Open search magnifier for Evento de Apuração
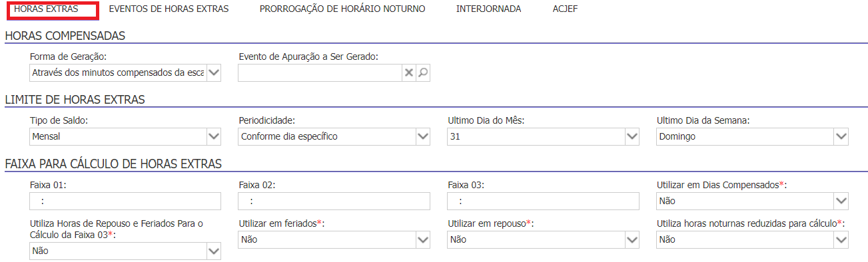868x262 pixels. click(x=423, y=72)
